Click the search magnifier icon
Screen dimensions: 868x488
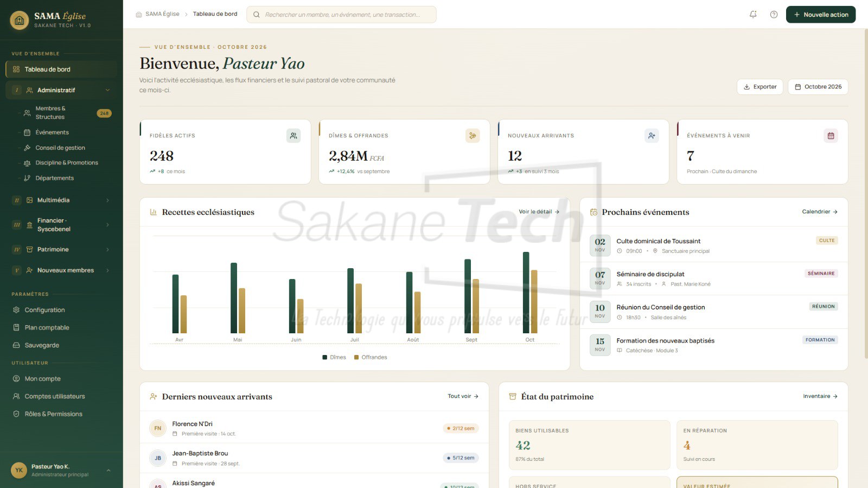coord(257,15)
